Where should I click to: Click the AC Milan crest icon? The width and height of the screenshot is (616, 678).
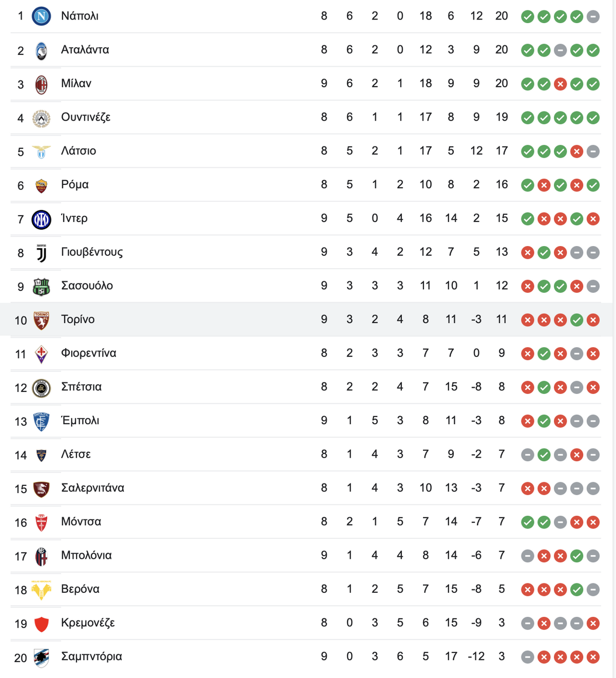tap(41, 84)
